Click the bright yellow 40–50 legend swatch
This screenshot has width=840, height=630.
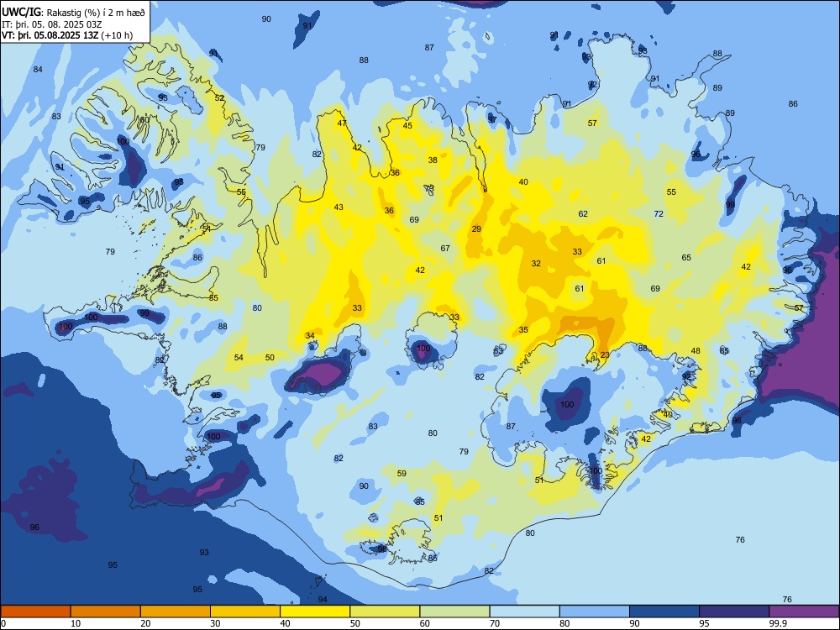(315, 612)
